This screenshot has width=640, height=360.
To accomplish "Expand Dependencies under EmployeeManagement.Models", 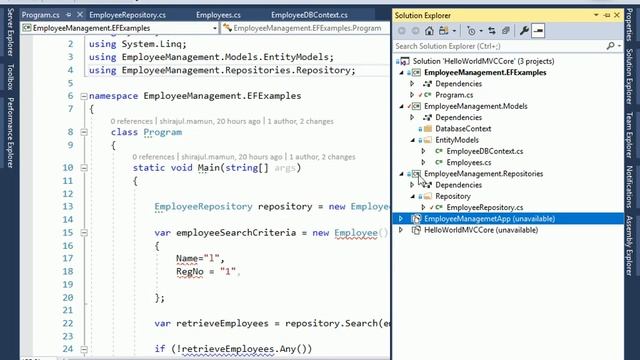I will pyautogui.click(x=412, y=118).
